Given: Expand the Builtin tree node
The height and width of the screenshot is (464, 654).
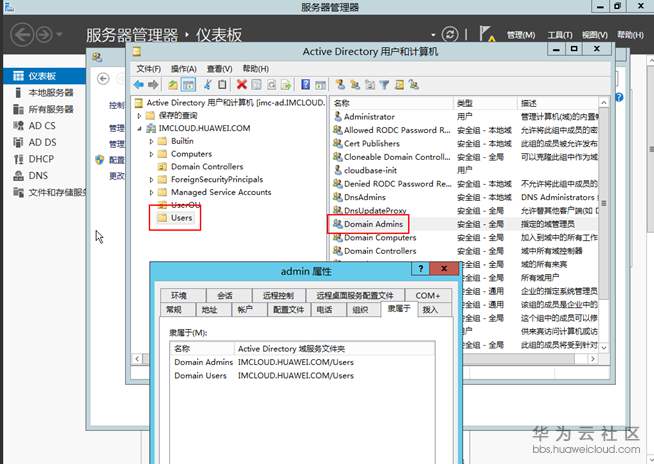Looking at the screenshot, I should [x=152, y=141].
